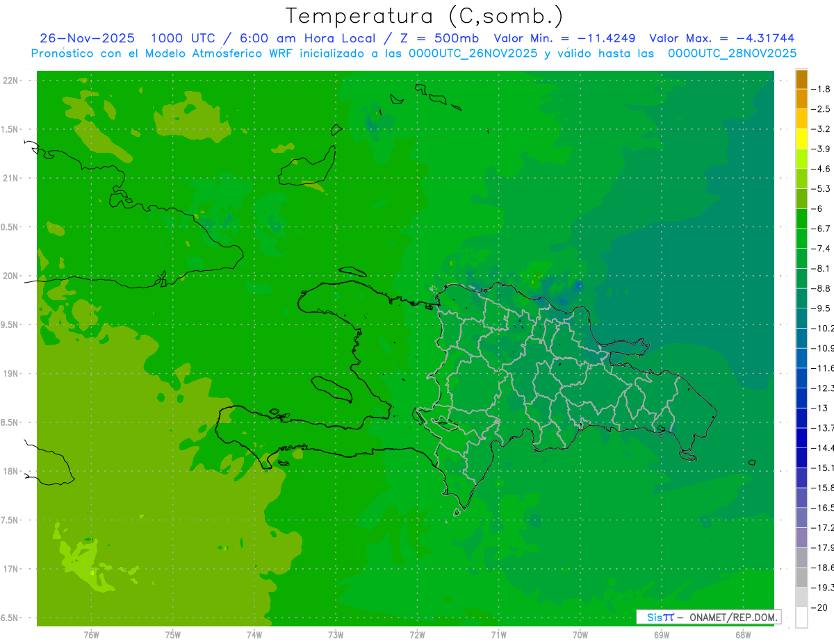Click the "-13" colorbar value
Viewport: 834px width, 644px height.
[x=819, y=408]
